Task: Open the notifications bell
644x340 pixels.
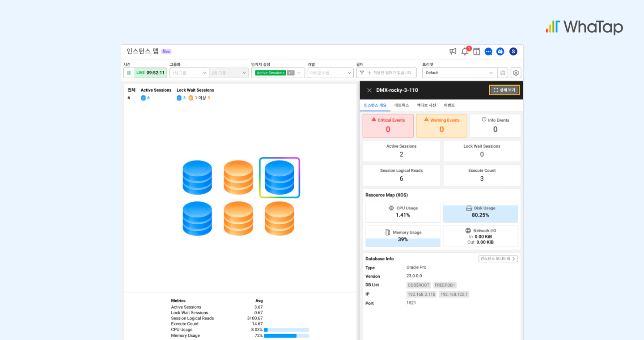Action: [x=465, y=51]
